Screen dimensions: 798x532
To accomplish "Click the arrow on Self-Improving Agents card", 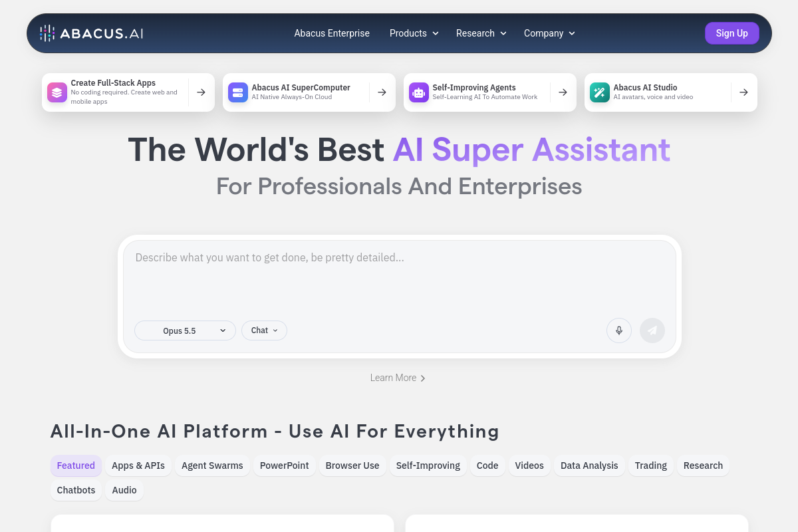I will pyautogui.click(x=563, y=92).
